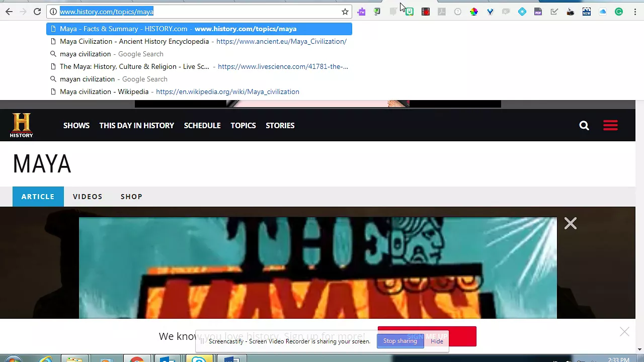The image size is (644, 362).
Task: Click the Internet Explorer taskbar icon
Action: point(46,359)
